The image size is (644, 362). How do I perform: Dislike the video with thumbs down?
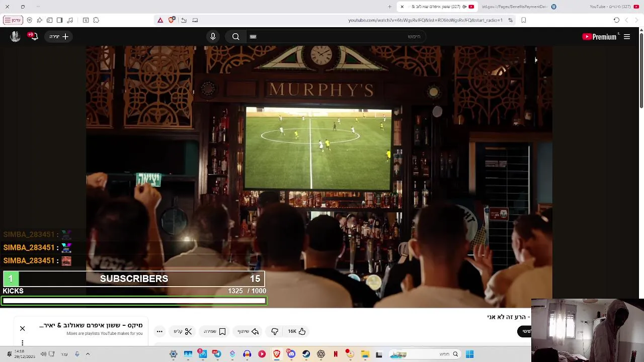[275, 331]
